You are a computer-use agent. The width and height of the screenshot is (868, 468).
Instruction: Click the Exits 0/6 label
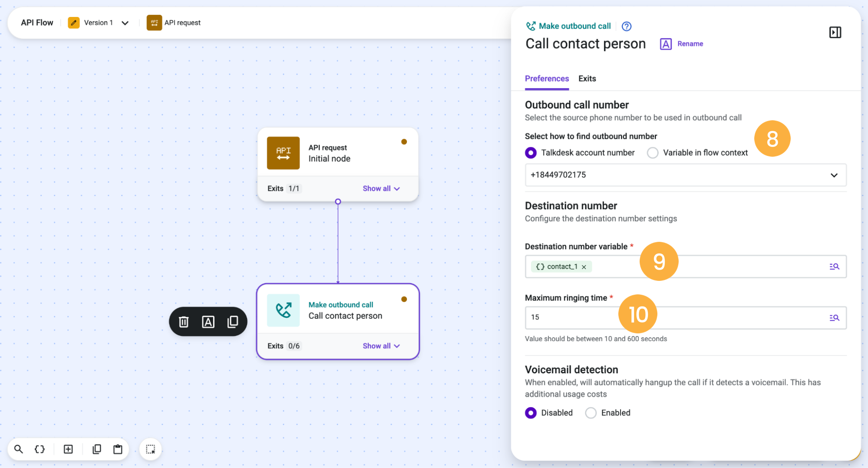[284, 346]
